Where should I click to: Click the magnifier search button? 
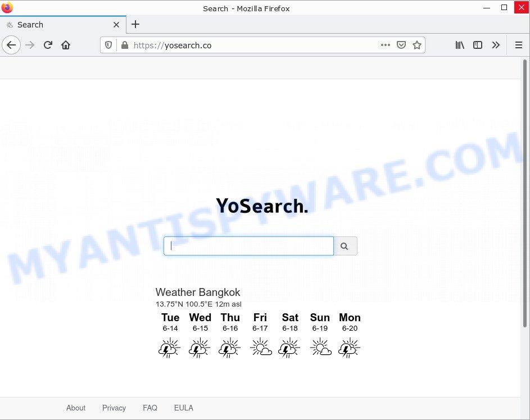(345, 246)
